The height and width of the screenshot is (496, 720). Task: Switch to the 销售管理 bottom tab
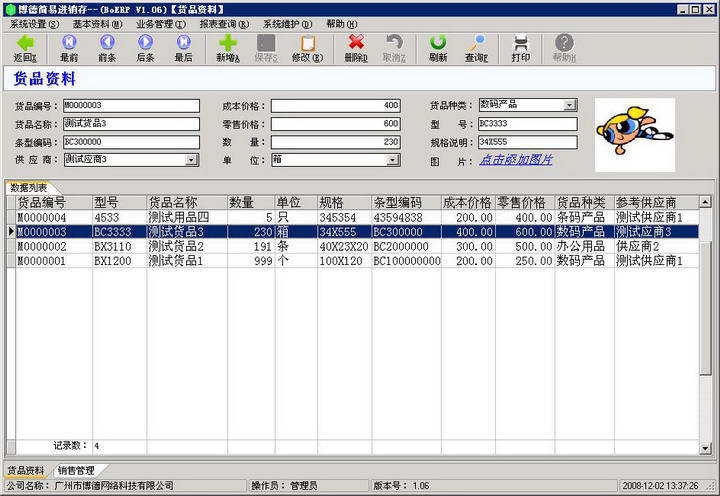76,470
